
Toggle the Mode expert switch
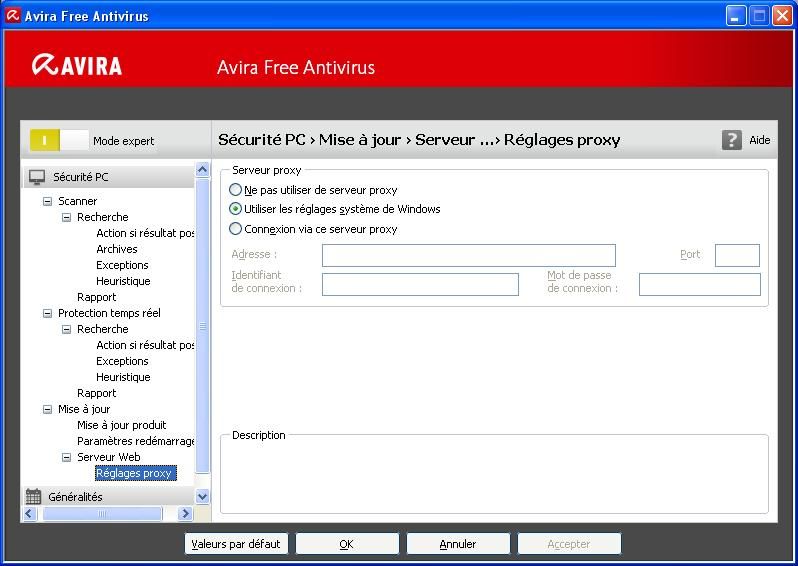[59, 140]
